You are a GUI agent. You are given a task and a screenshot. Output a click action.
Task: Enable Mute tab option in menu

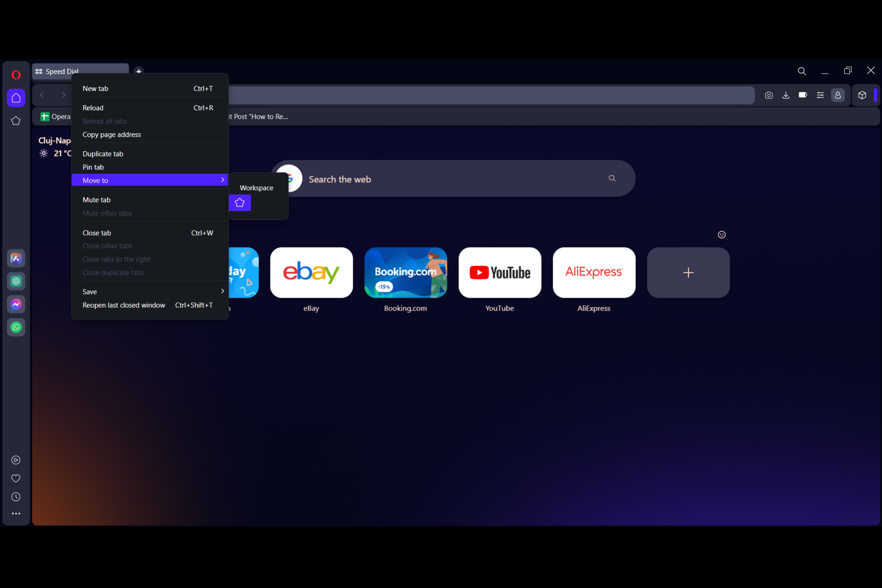[x=96, y=199]
